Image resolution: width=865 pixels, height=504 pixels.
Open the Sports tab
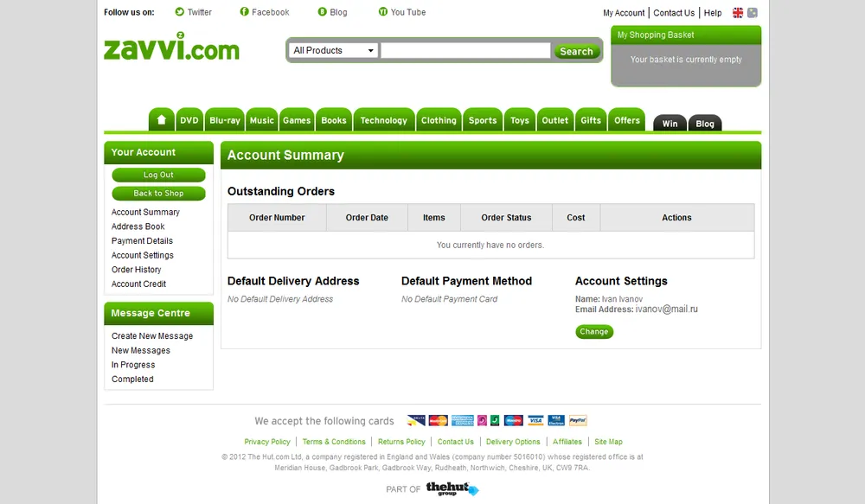[x=483, y=120]
